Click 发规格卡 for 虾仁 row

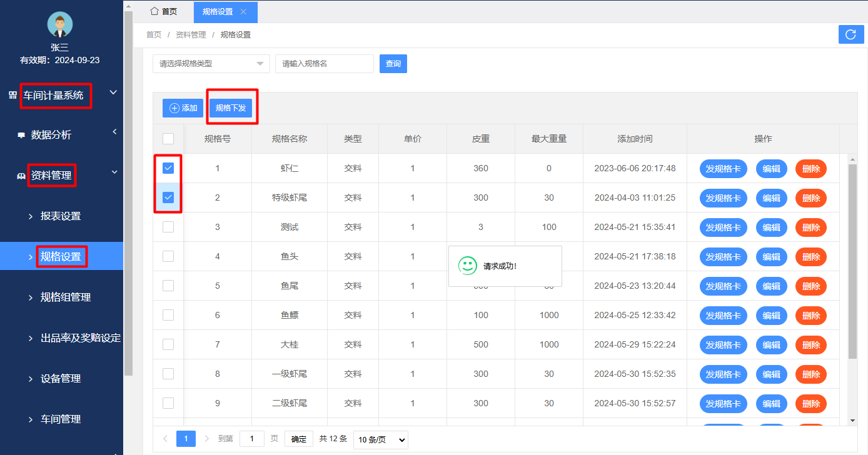(724, 169)
